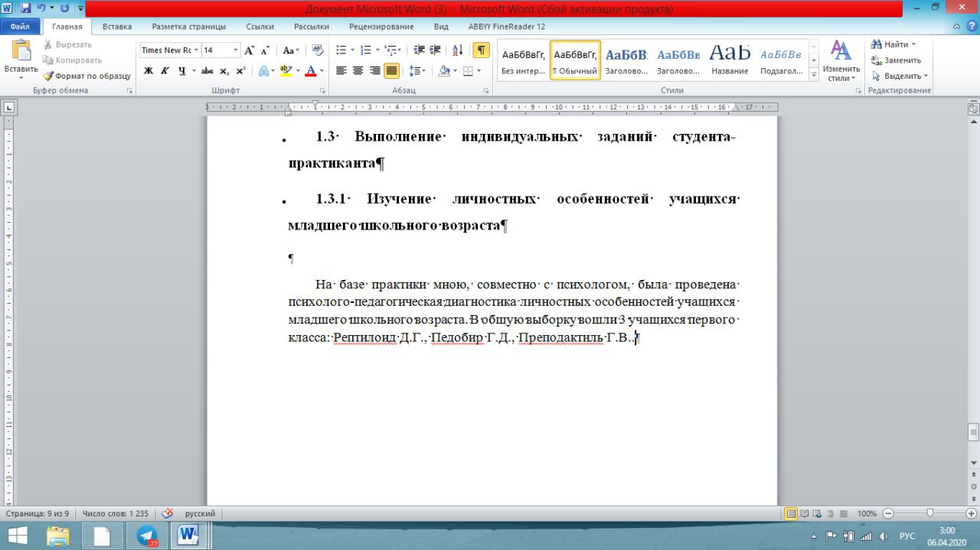Switch to Draft view in status bar
This screenshot has height=550, width=980.
[x=844, y=514]
